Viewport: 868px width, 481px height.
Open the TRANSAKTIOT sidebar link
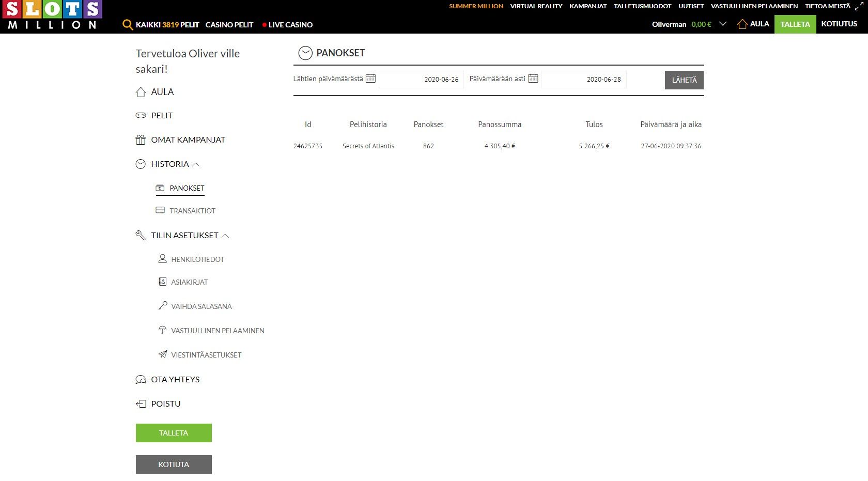click(192, 211)
